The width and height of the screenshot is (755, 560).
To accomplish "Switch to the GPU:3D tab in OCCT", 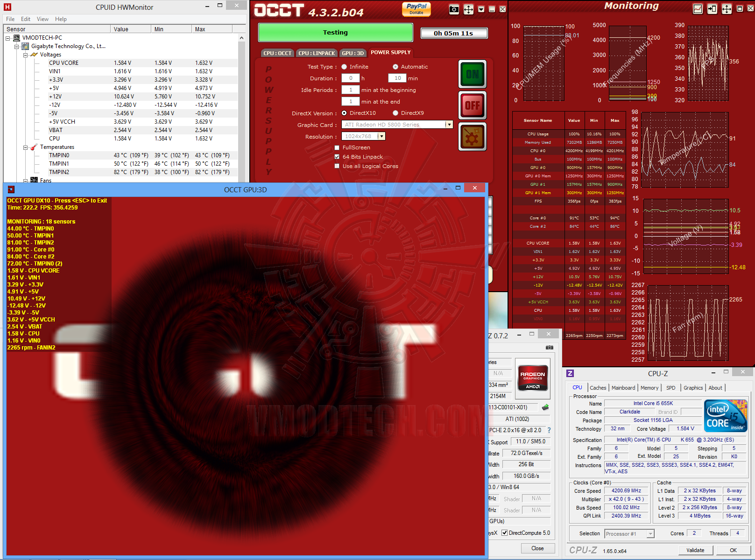I will [x=353, y=53].
